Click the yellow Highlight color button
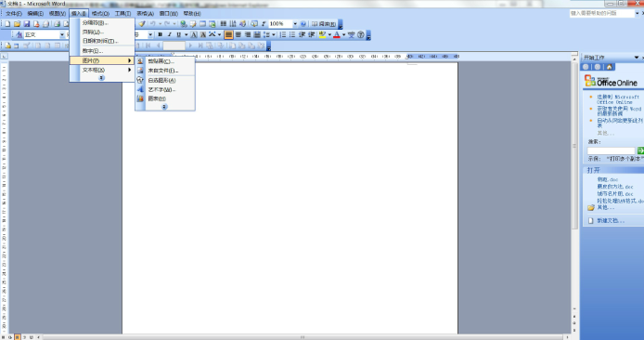This screenshot has height=340, width=644. [x=322, y=34]
